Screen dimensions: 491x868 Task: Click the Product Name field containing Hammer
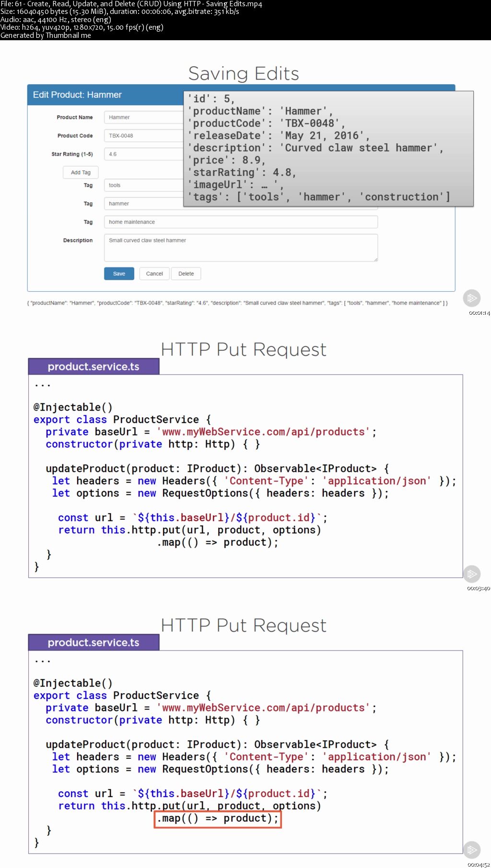click(144, 117)
